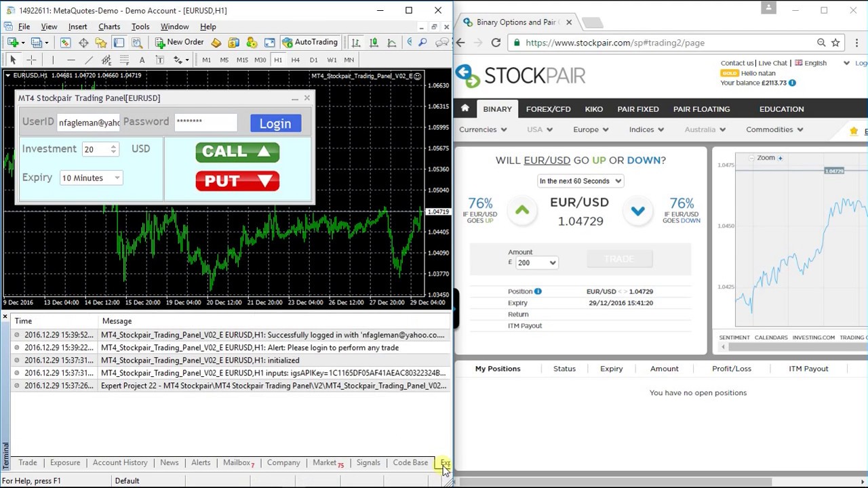The image size is (868, 488).
Task: Select the text 'A' tool
Action: tap(142, 60)
